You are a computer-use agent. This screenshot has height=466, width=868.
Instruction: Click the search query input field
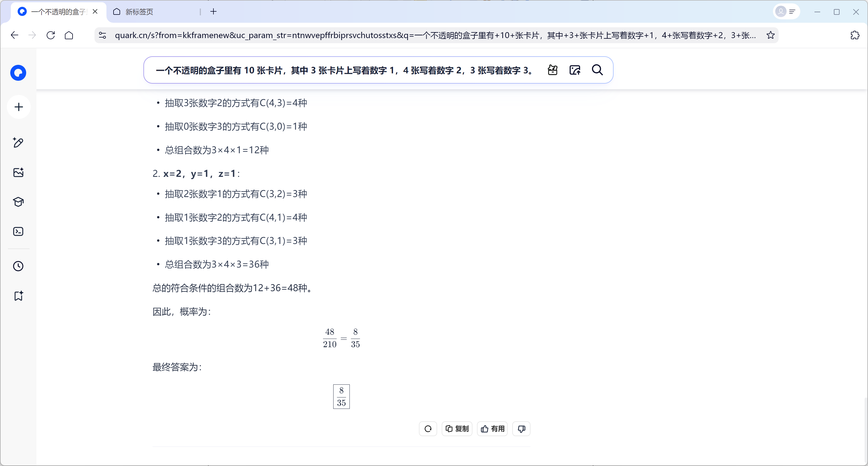click(x=344, y=70)
